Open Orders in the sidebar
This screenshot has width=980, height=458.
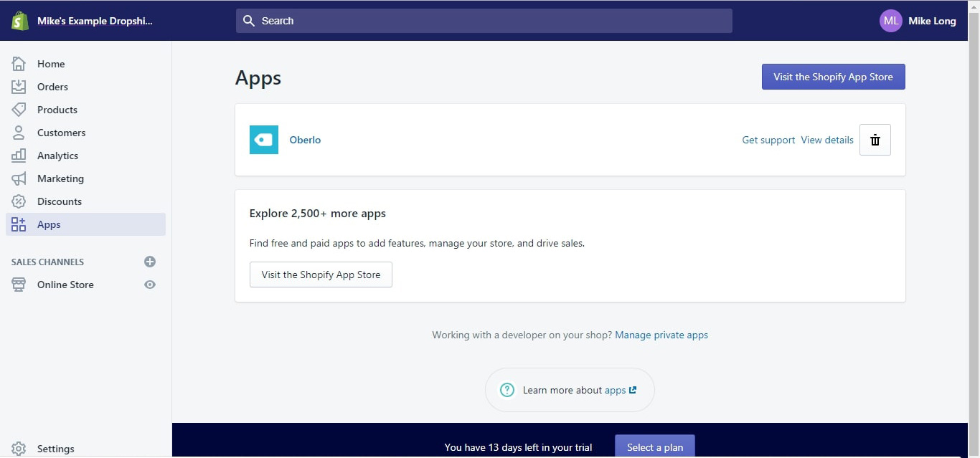tap(52, 87)
